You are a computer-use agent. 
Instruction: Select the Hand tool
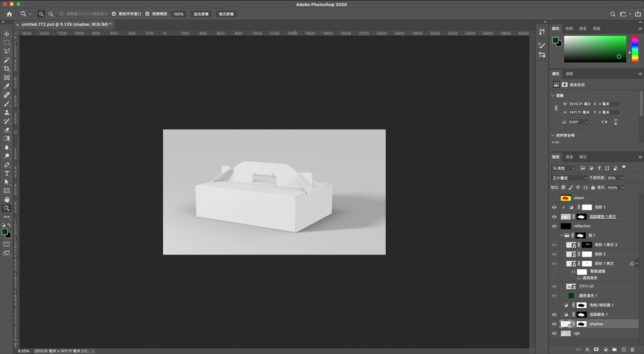coord(6,200)
